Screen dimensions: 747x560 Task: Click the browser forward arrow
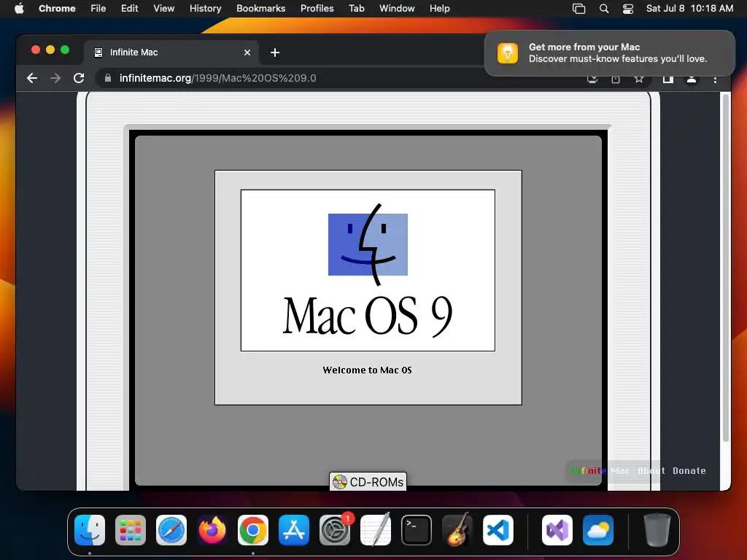click(x=55, y=78)
